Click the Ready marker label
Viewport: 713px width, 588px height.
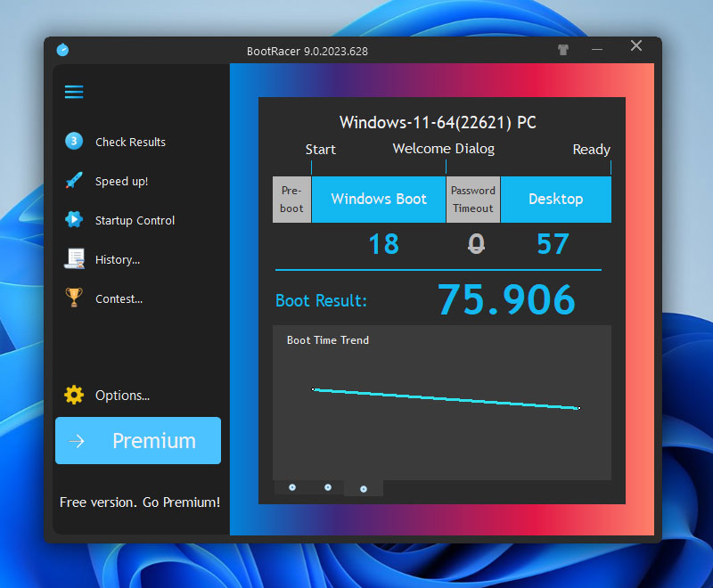pos(591,150)
